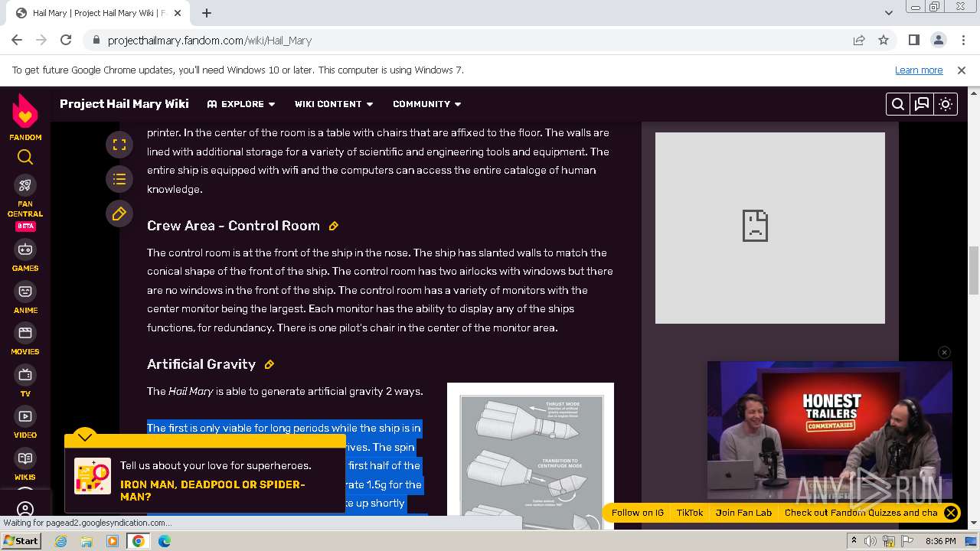Image resolution: width=980 pixels, height=551 pixels.
Task: Open a new browser tab
Action: (x=207, y=13)
